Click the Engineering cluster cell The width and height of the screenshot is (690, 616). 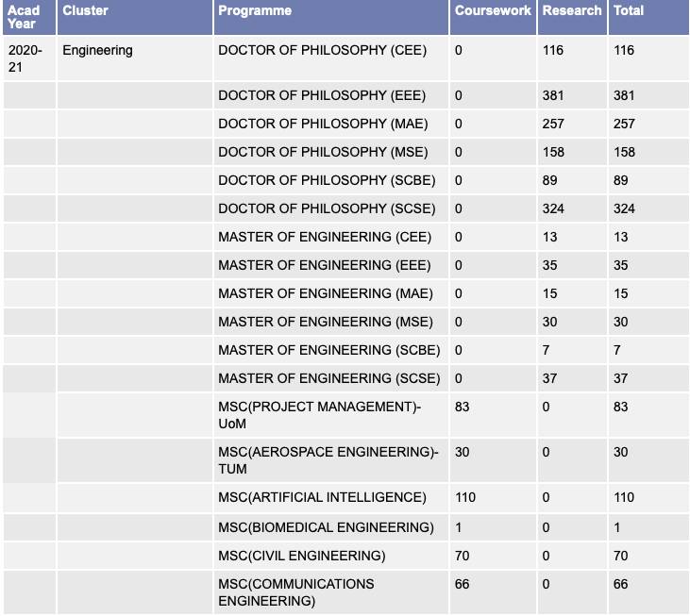point(97,51)
